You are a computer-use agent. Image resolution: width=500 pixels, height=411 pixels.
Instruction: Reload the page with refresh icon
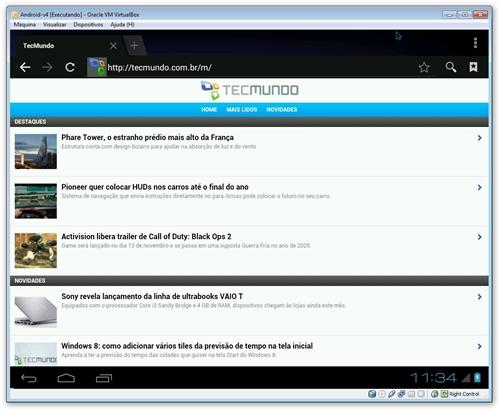(70, 68)
